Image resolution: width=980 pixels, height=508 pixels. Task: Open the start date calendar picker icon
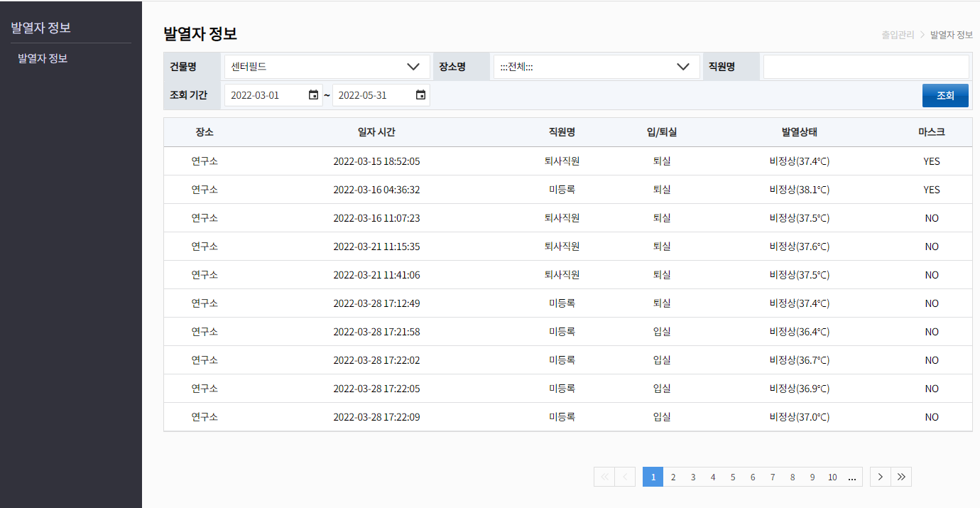tap(313, 95)
